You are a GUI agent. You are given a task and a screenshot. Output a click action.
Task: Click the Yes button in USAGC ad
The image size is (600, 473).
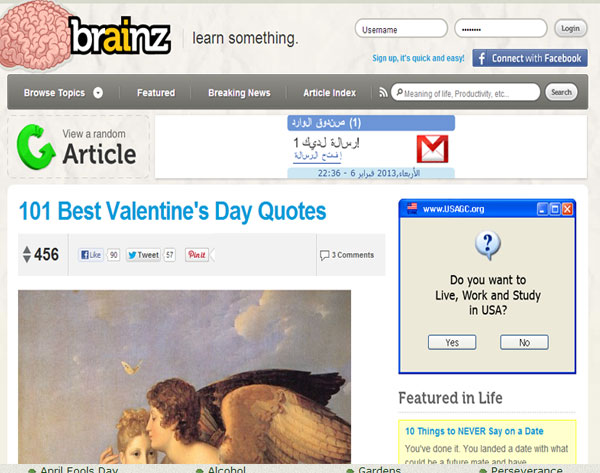coord(452,343)
